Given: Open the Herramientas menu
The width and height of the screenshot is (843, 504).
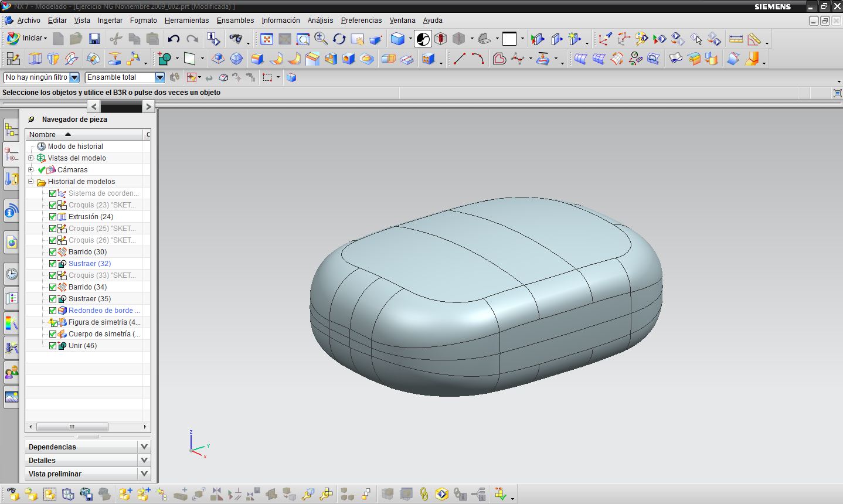Looking at the screenshot, I should pos(186,20).
